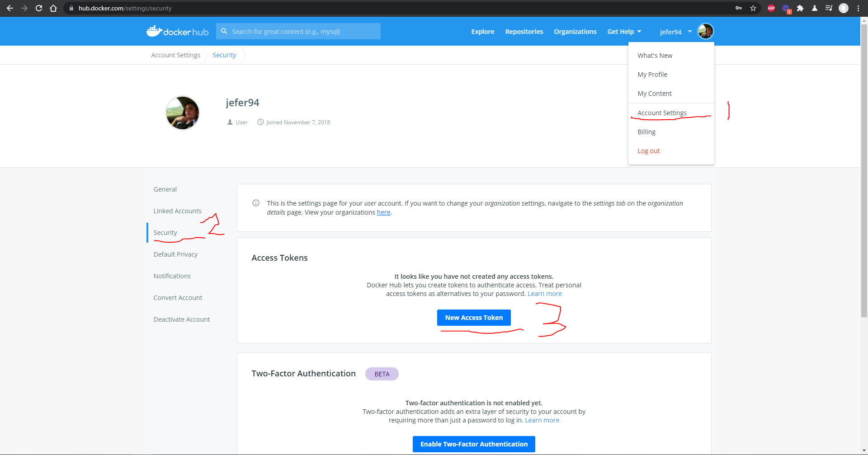Click the BETA badge
868x455 pixels.
(x=382, y=374)
